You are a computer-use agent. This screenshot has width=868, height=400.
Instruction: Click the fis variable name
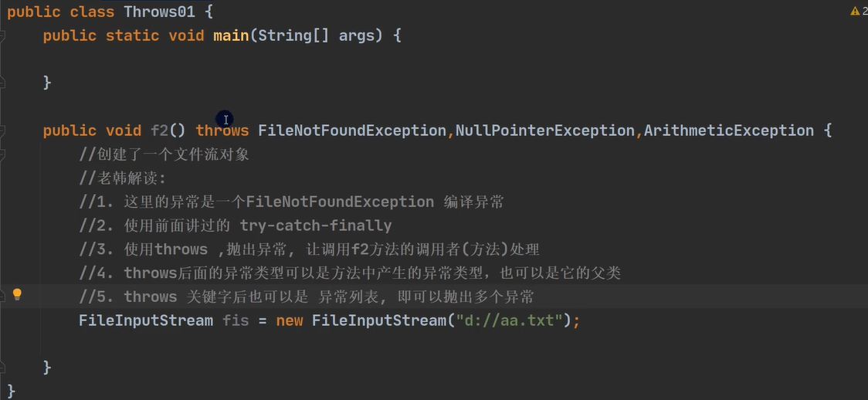(x=236, y=320)
